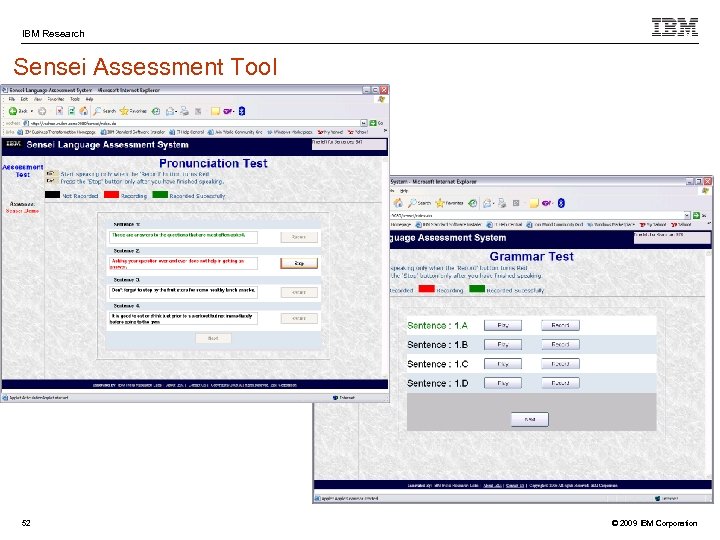Click yellow note icon in Grammar Test window
This screenshot has width=720, height=540.
click(x=533, y=202)
